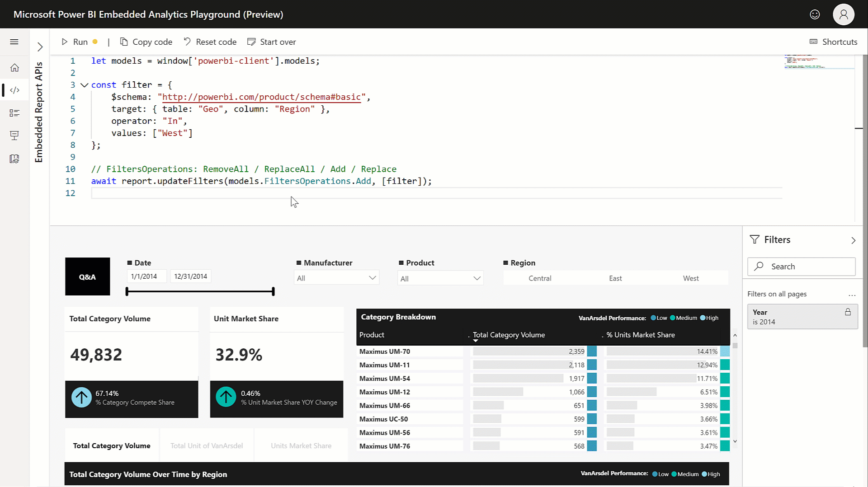
Task: Open the hamburger navigation menu
Action: point(14,42)
